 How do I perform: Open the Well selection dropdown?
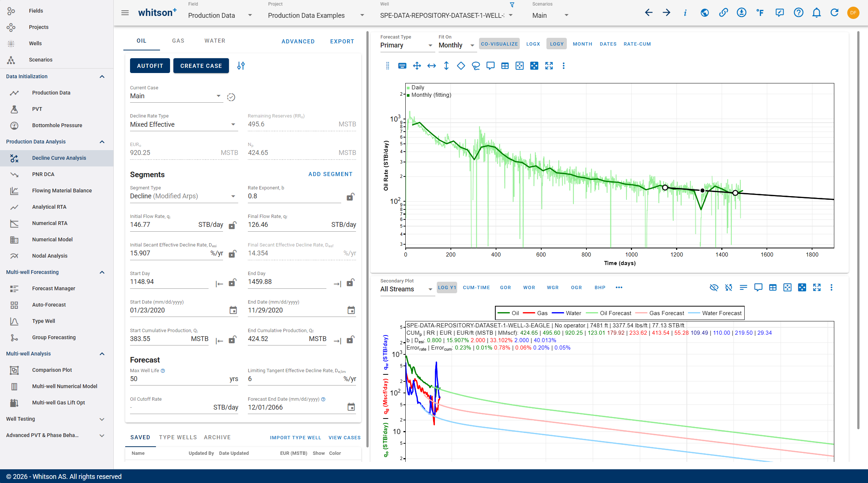pos(446,15)
